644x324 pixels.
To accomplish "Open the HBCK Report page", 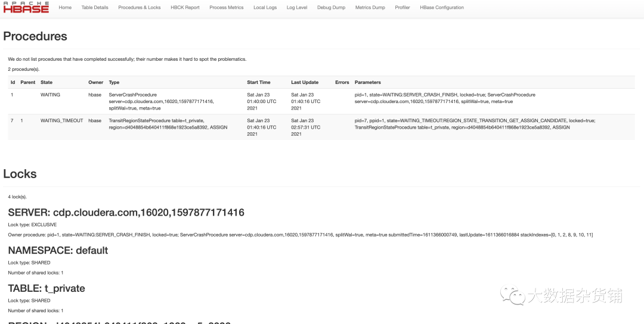I will 185,7.
